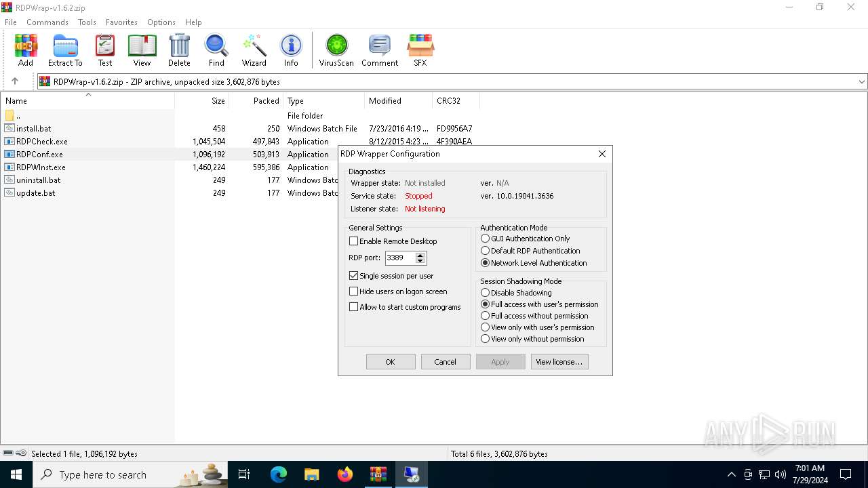Launch Firefox from taskbar
868x488 pixels.
pos(345,474)
